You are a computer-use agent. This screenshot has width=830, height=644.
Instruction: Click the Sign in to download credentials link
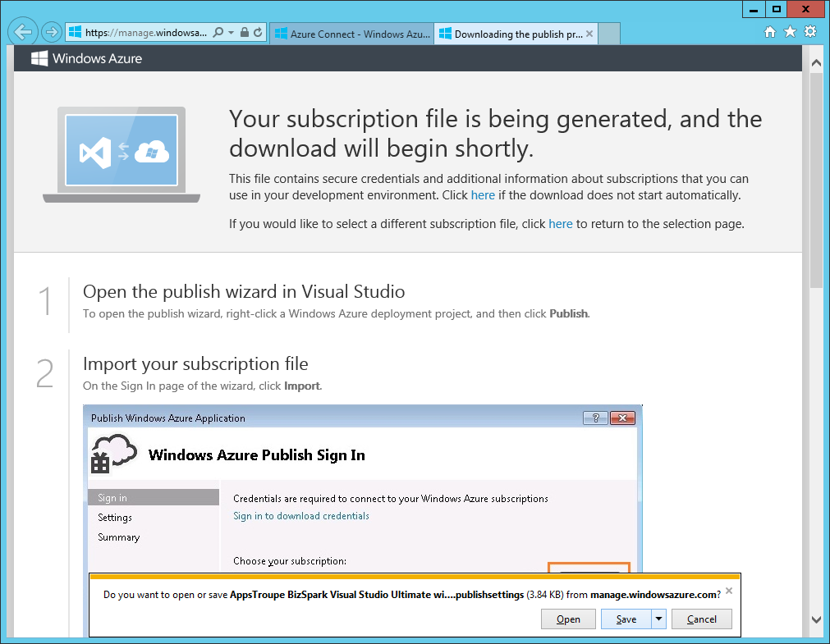click(301, 516)
